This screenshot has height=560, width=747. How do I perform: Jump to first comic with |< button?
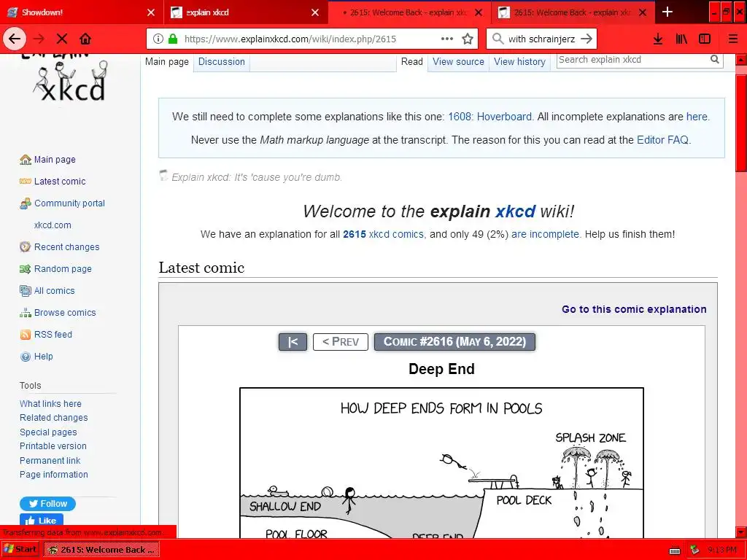coord(293,342)
